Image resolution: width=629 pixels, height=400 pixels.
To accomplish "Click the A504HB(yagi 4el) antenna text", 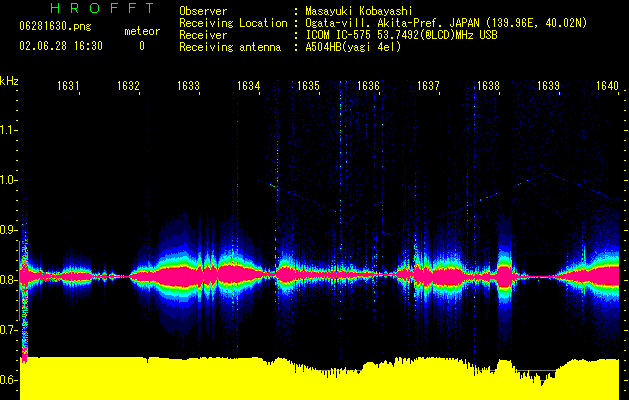I will (x=353, y=47).
